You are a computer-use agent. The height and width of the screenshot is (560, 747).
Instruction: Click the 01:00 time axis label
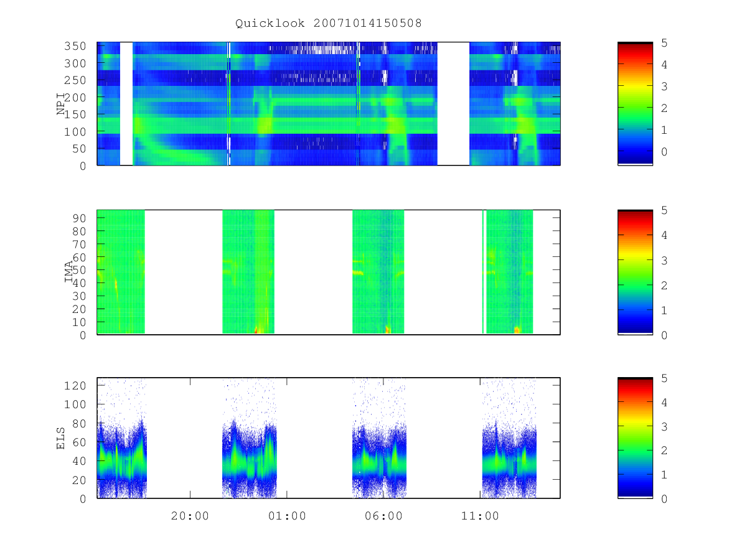tap(287, 516)
